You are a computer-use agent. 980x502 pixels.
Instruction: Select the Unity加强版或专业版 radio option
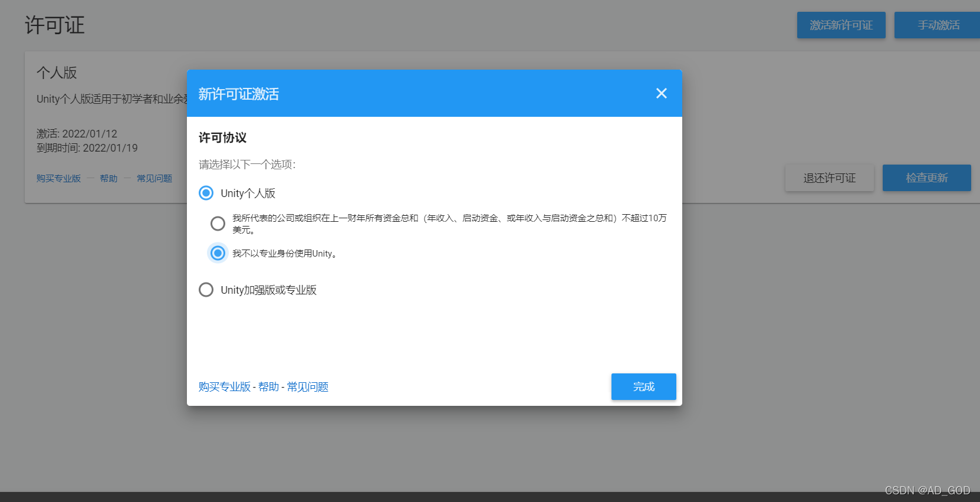206,290
